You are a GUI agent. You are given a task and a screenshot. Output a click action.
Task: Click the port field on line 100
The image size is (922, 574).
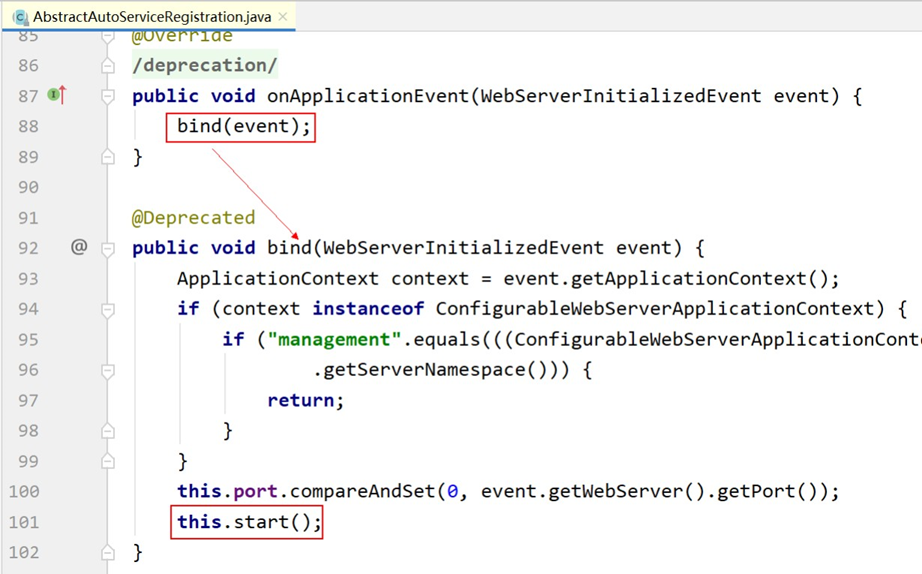[255, 492]
